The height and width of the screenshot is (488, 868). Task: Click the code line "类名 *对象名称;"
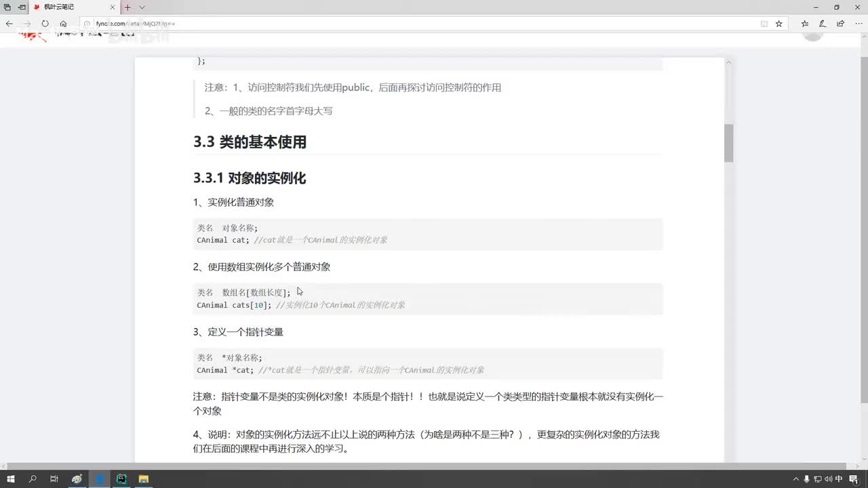click(x=229, y=358)
